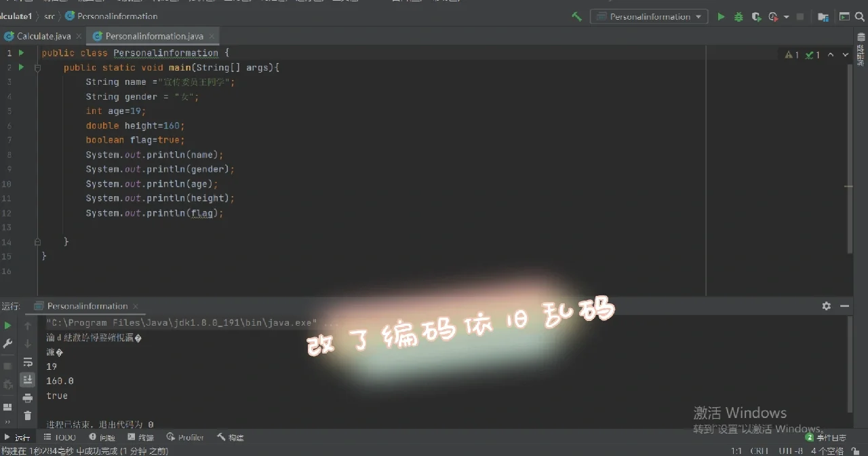Close the Personalinformation.java tab
This screenshot has width=868, height=456.
[211, 36]
